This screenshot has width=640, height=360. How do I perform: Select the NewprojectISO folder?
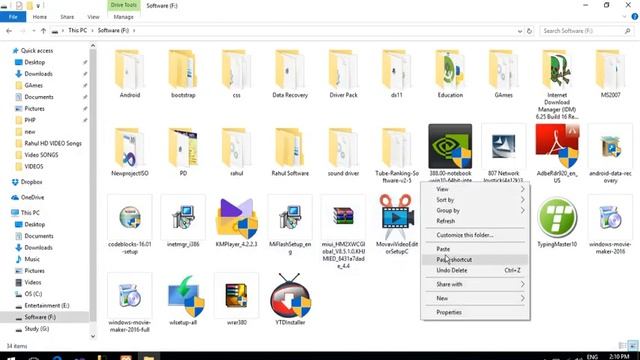click(130, 152)
